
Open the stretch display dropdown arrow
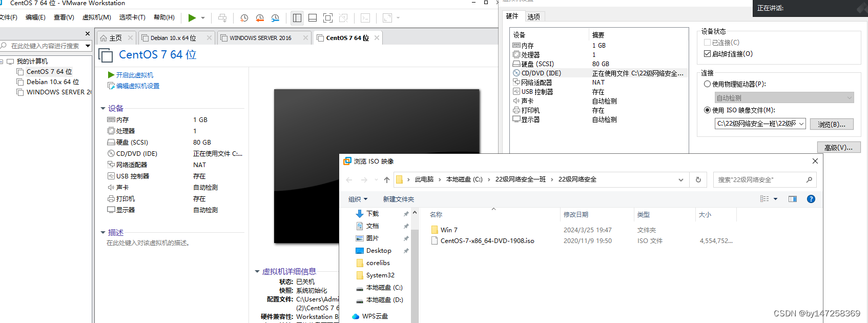tap(398, 18)
